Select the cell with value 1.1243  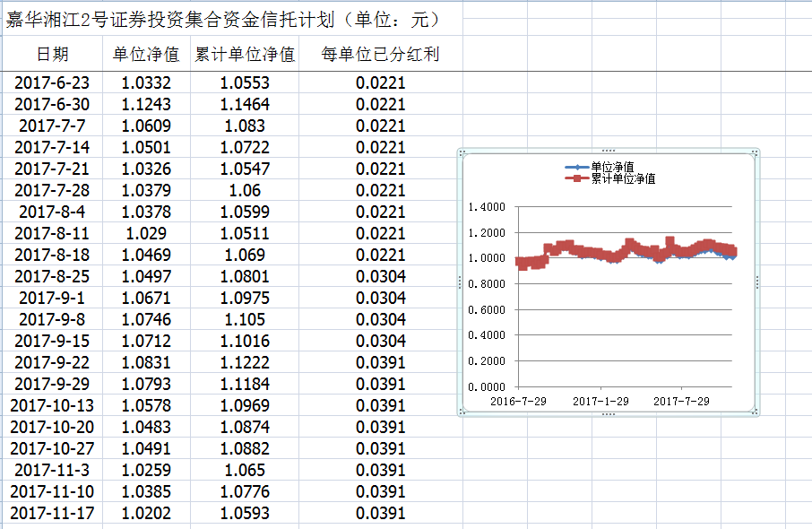(x=146, y=104)
